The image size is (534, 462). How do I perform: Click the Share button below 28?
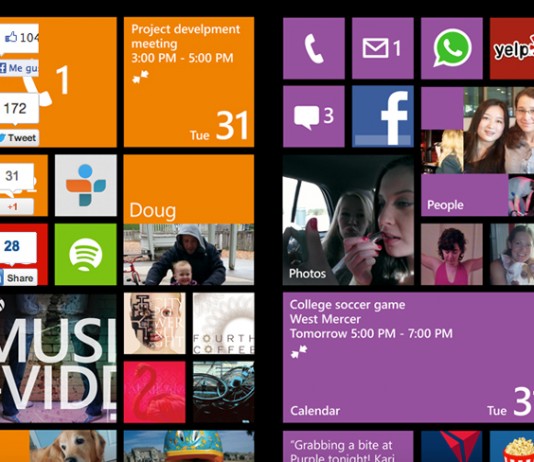tap(19, 278)
